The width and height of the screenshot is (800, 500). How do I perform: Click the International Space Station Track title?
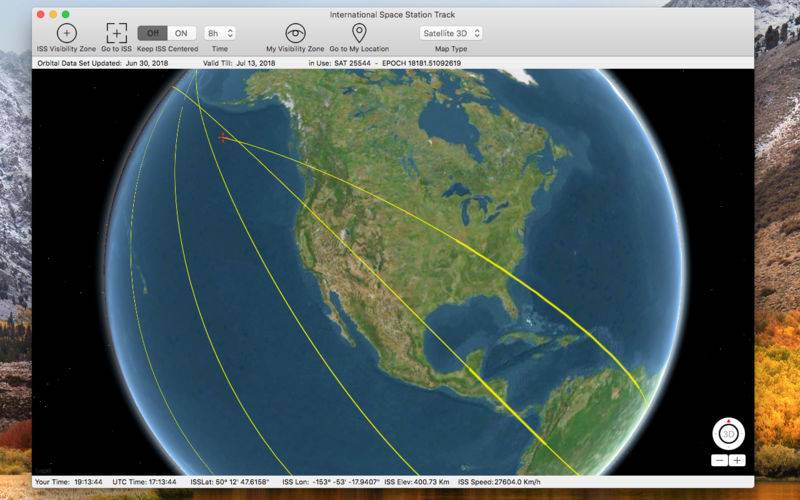click(x=392, y=15)
